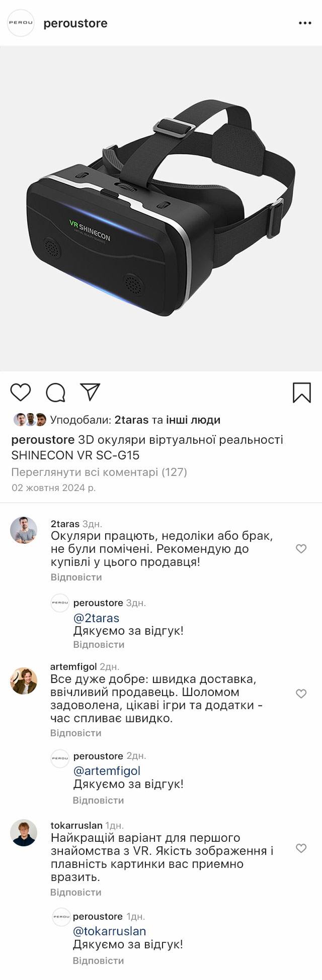Like artemfigol's comment
The width and height of the screenshot is (322, 980).
(301, 694)
